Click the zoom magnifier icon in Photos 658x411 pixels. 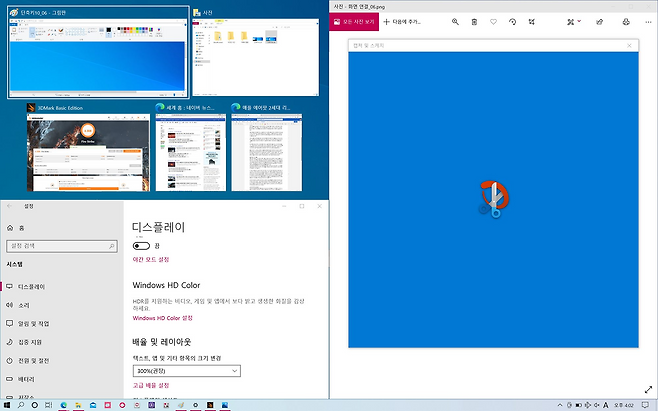pyautogui.click(x=456, y=21)
